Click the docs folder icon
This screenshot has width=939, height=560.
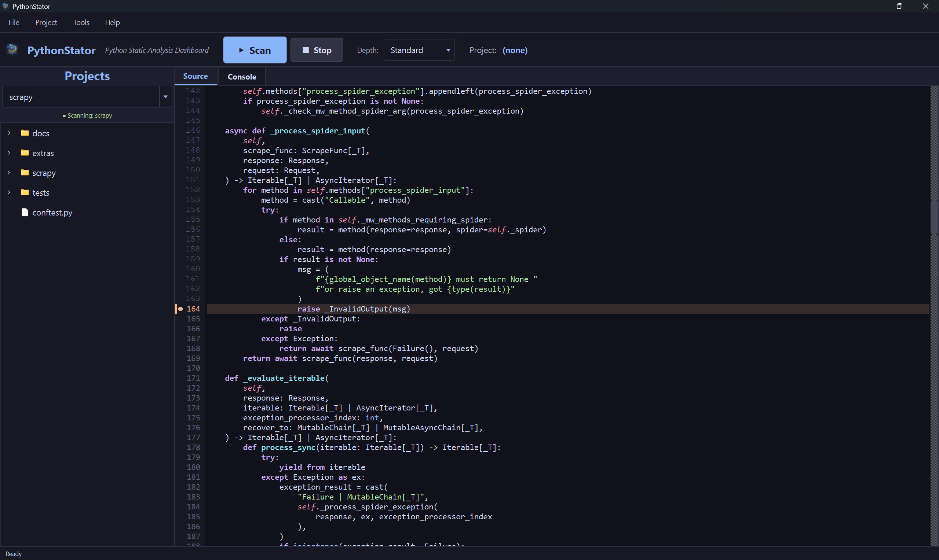point(25,133)
